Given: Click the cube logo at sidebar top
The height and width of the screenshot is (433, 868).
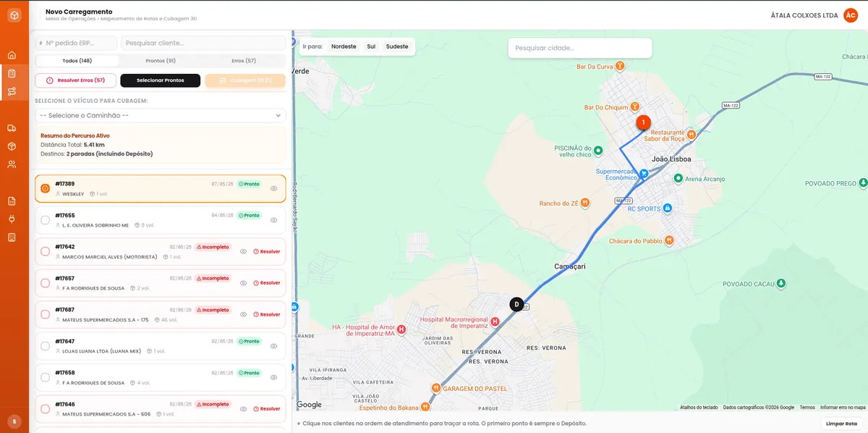Looking at the screenshot, I should tap(14, 15).
